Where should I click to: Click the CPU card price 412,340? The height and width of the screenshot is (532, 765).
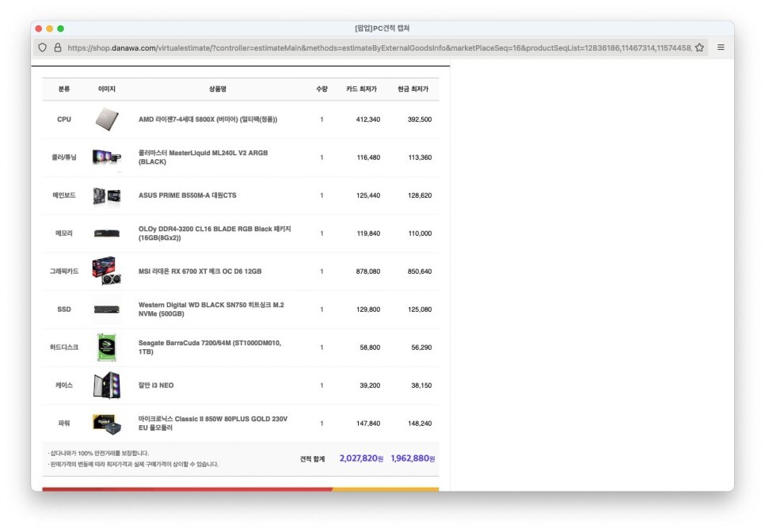368,120
